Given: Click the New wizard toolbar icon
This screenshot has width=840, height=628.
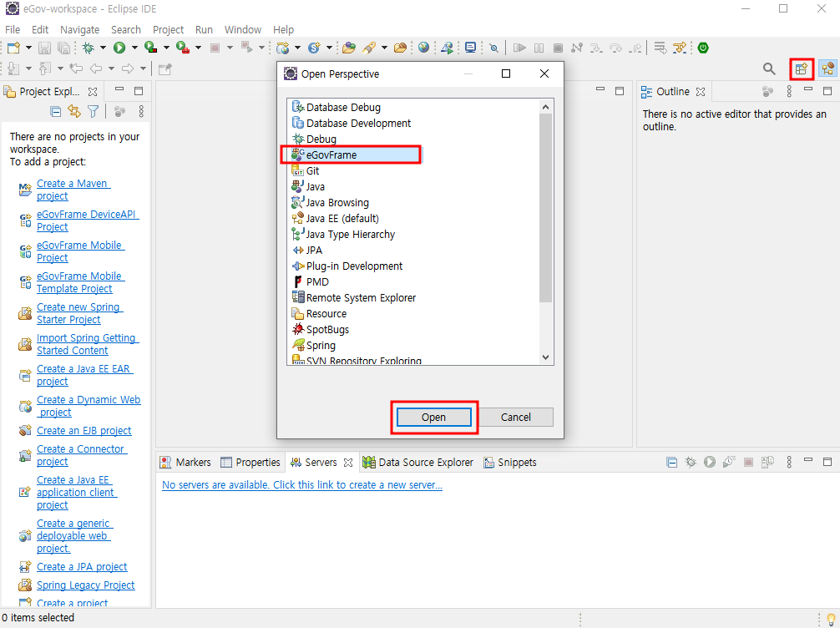Looking at the screenshot, I should (14, 48).
